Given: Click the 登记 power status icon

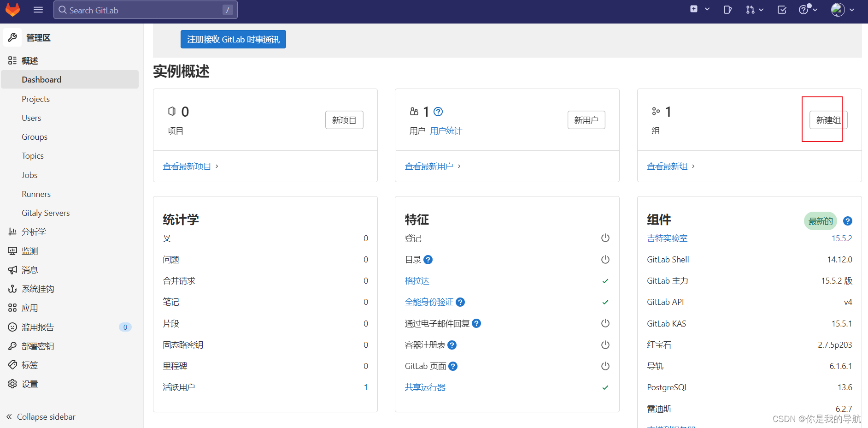Looking at the screenshot, I should [x=605, y=238].
